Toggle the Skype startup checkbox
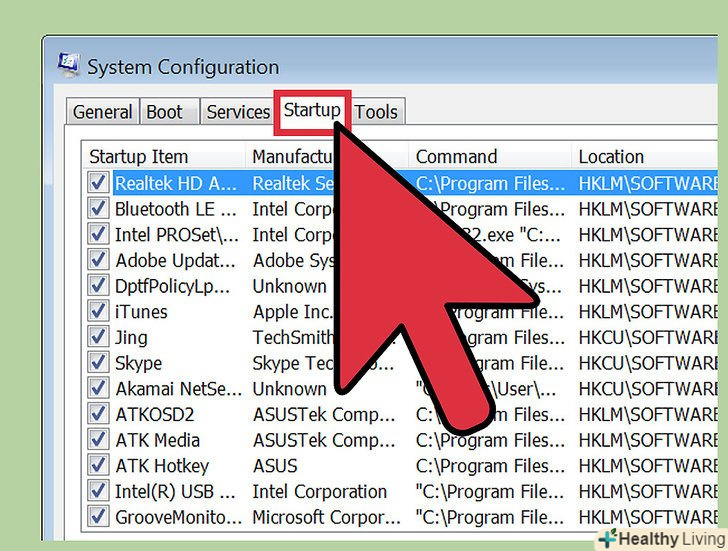 coord(98,363)
